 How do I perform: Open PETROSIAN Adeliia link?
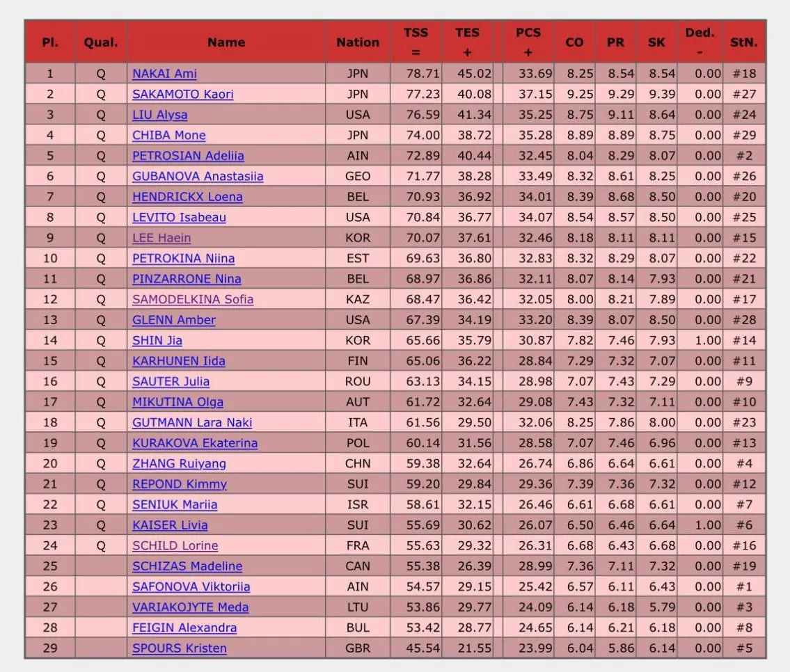point(188,156)
